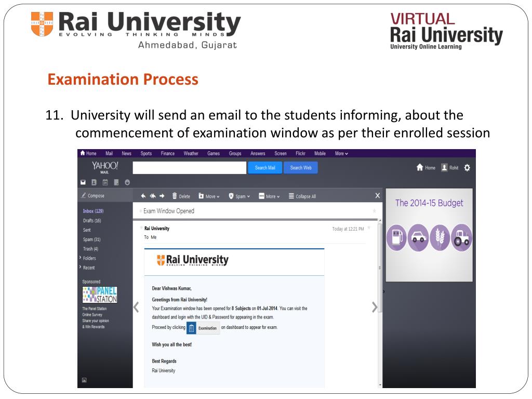Viewport: 532px width, 399px height.
Task: Click the small image icon at sidebar bottom
Action: pos(84,380)
